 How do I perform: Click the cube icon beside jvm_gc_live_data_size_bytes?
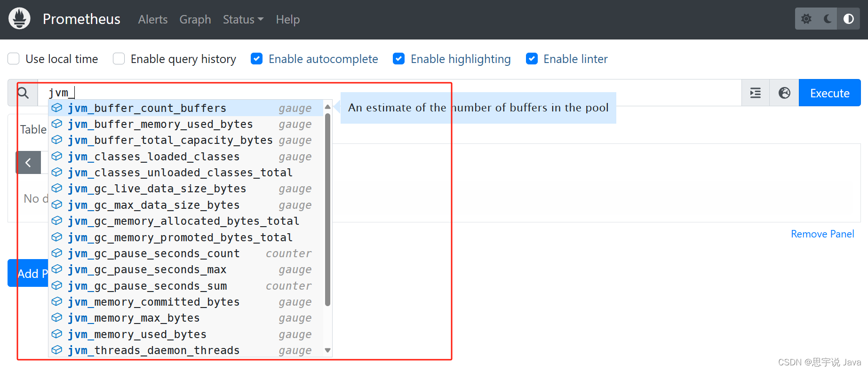[57, 188]
